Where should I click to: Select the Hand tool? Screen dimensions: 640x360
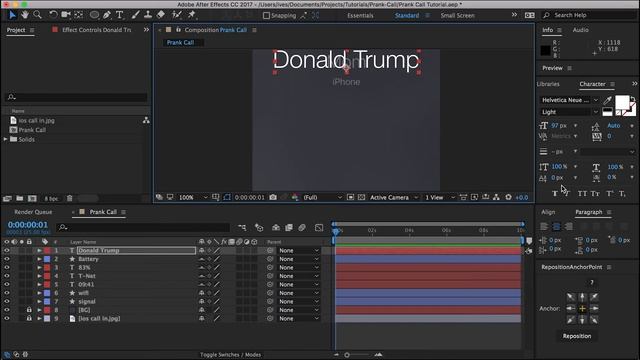point(25,15)
